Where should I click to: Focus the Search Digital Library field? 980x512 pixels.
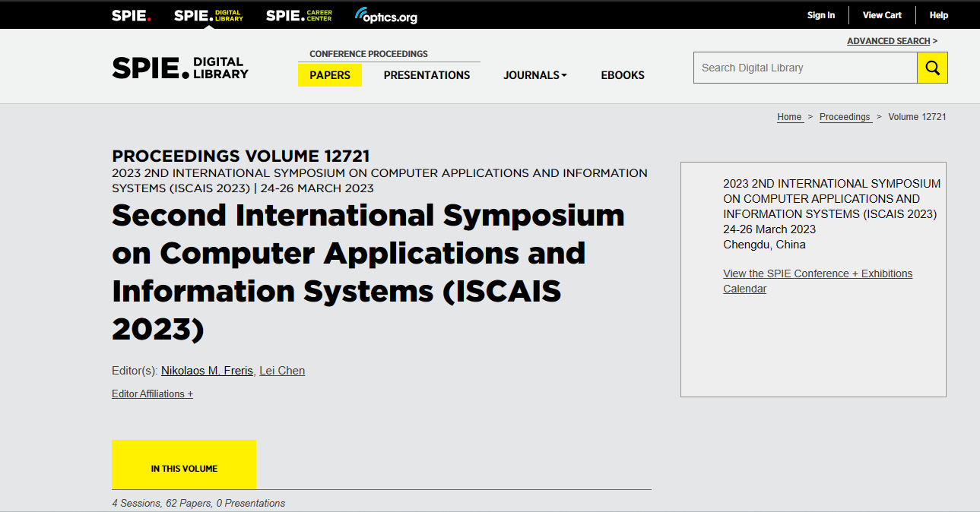pos(805,68)
